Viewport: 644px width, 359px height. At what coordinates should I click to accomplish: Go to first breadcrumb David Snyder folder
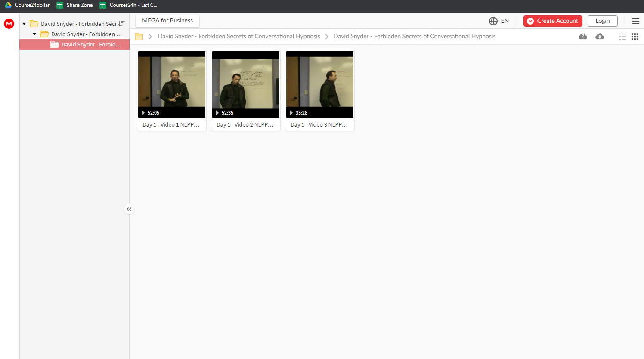(239, 36)
